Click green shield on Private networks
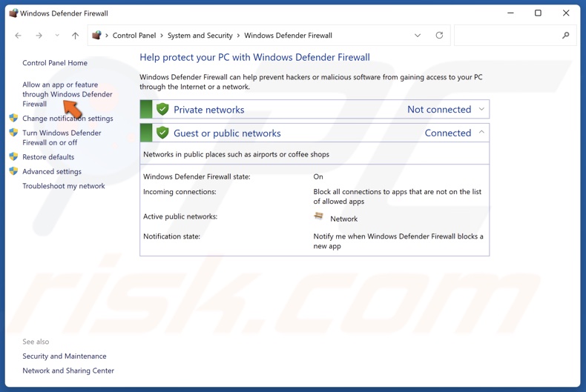The width and height of the screenshot is (586, 392). [x=162, y=109]
